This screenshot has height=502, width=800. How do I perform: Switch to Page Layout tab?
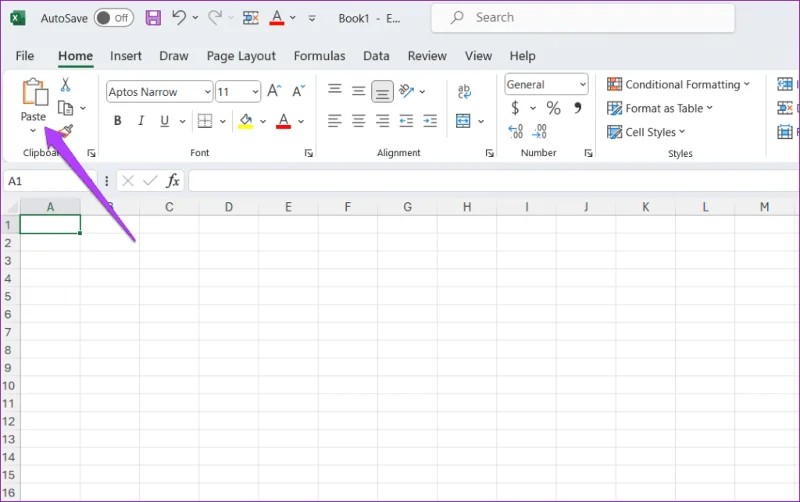point(241,56)
